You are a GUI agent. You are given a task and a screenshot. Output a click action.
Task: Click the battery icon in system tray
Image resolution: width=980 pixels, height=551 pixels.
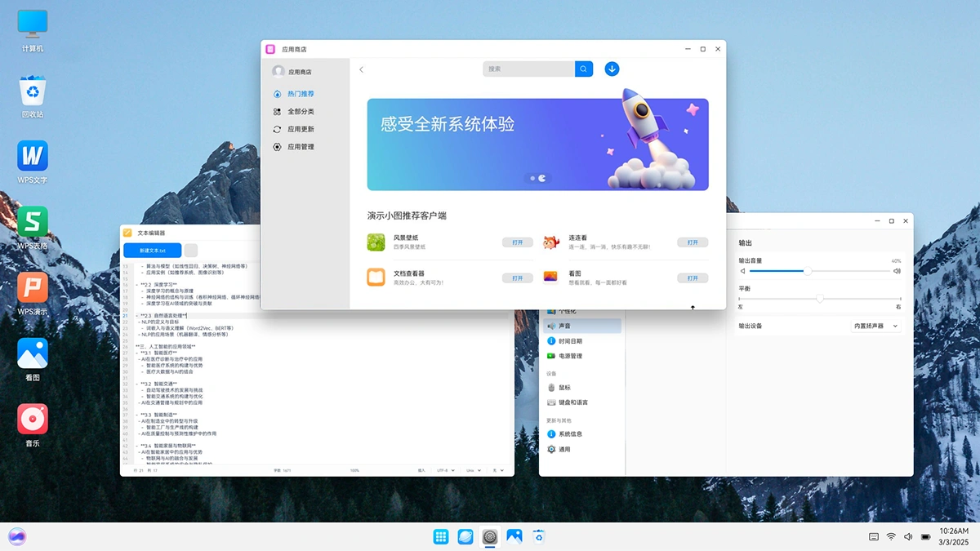926,536
